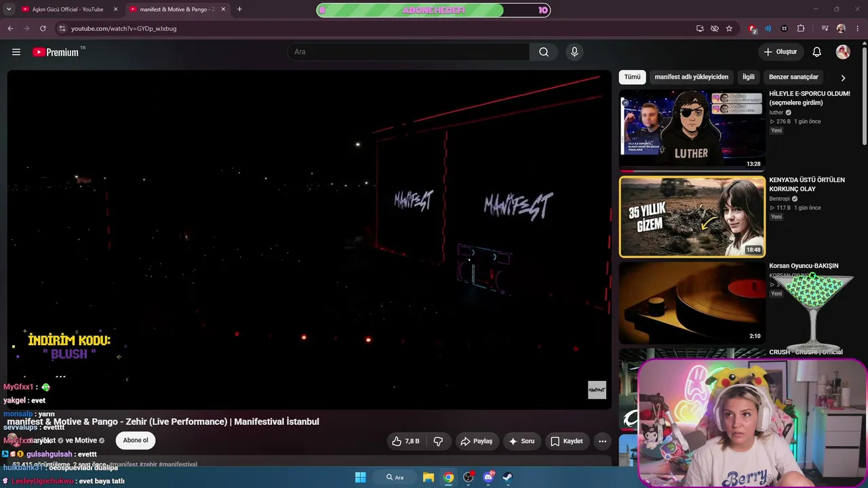Image resolution: width=868 pixels, height=488 pixels.
Task: Show site information for youtube.com
Action: click(62, 28)
